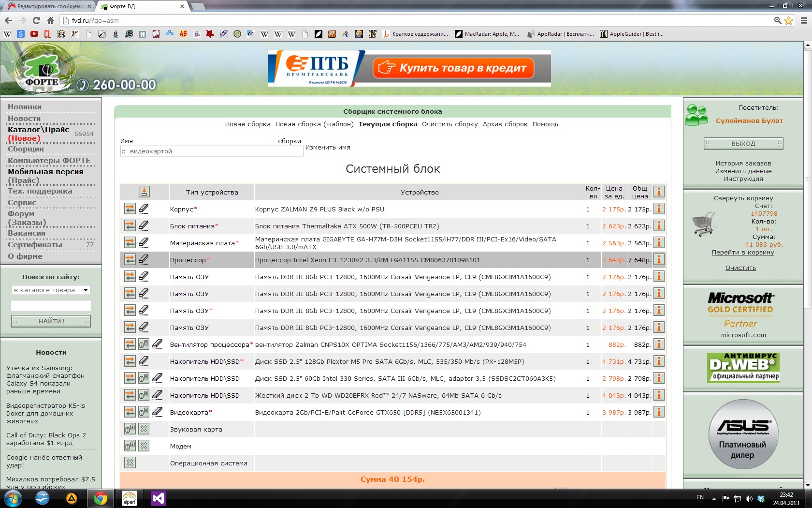The width and height of the screenshot is (812, 508).
Task: Click the eraser icon in the Процессор row
Action: (144, 259)
